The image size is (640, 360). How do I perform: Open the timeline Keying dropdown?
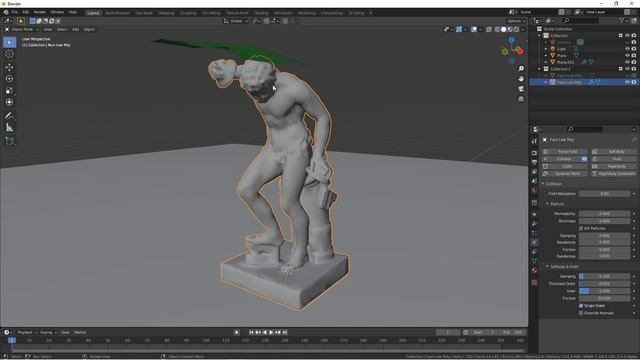(49, 332)
